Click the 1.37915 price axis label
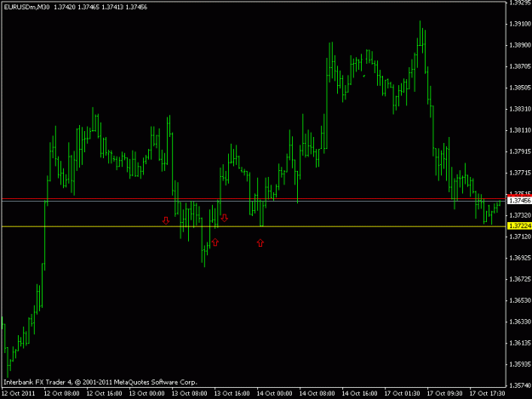 click(x=520, y=151)
